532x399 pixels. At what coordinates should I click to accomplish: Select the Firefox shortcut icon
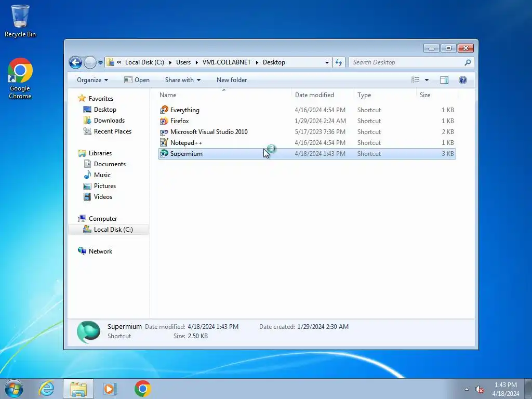click(164, 121)
